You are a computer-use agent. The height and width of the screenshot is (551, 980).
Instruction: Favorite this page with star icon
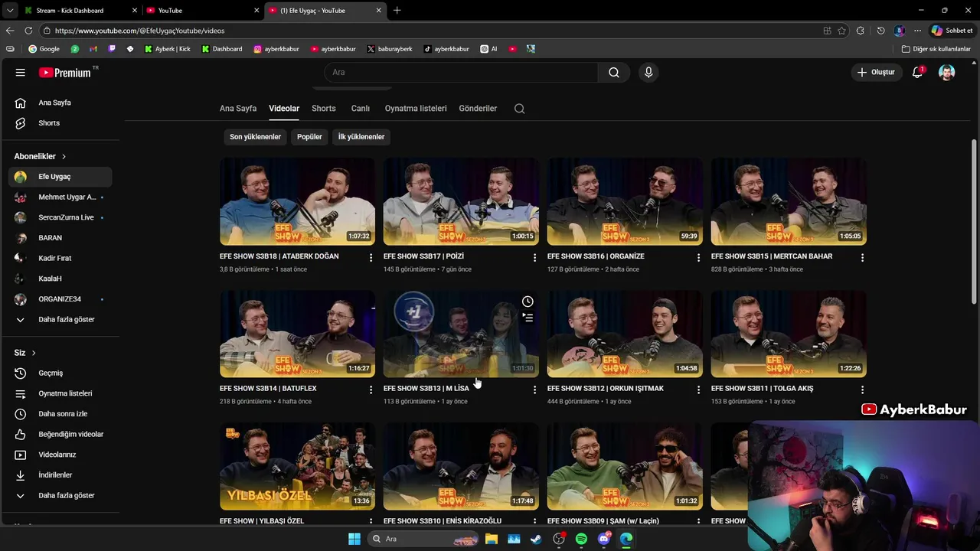click(x=842, y=31)
